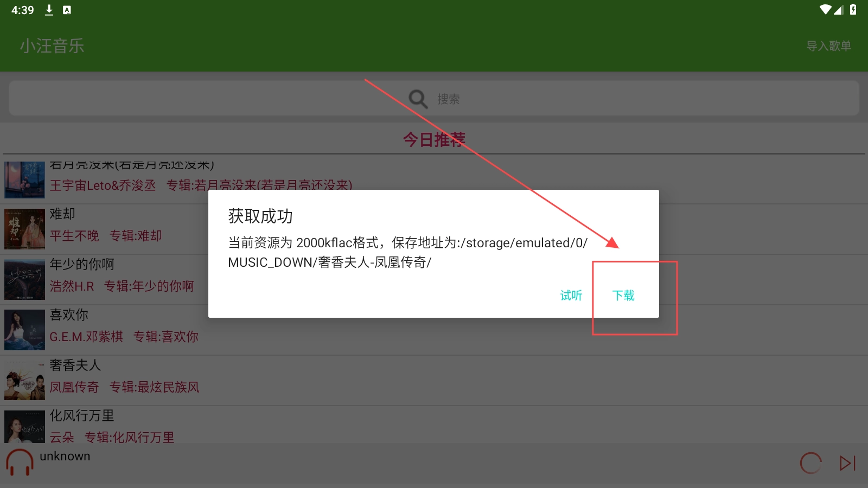Click the download status bar icon

(x=49, y=10)
